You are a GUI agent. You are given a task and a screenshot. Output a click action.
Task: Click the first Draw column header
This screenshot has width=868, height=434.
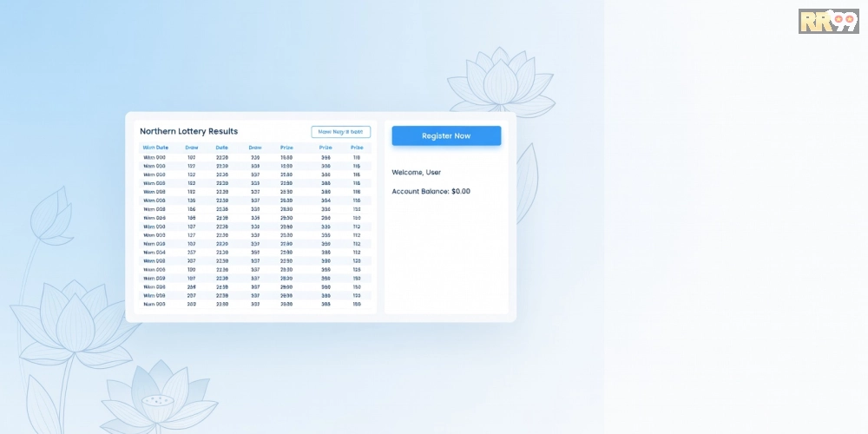(x=191, y=148)
